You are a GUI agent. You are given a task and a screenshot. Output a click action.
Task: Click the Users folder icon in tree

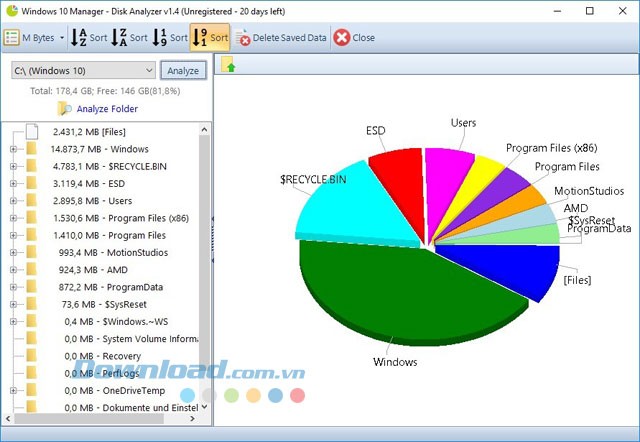[32, 201]
